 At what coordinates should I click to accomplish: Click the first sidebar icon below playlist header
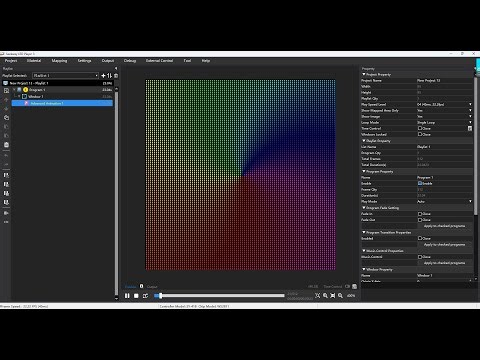click(6, 91)
